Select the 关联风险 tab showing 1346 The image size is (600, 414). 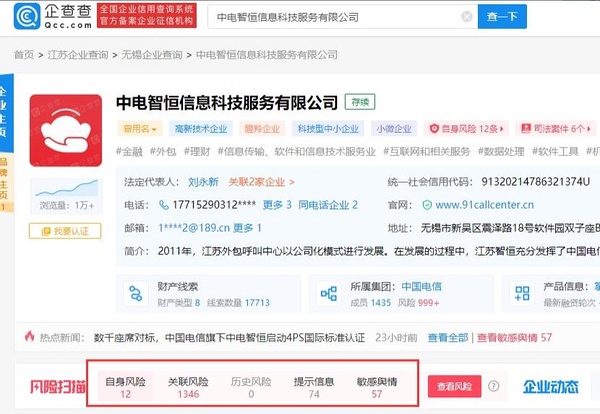pyautogui.click(x=188, y=387)
